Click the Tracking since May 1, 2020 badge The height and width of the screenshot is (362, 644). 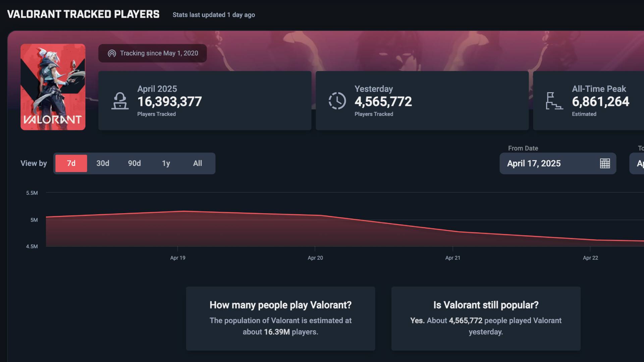[152, 53]
